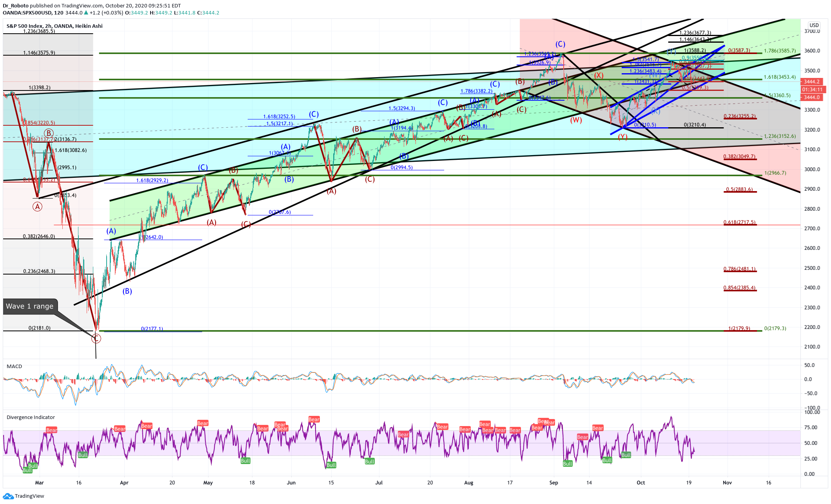Screen dimensions: 831x504
Task: Select the circled red B wave marker
Action: tap(49, 133)
